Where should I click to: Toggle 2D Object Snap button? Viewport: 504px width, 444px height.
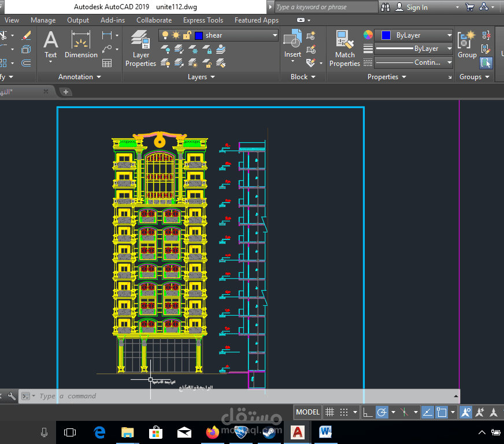pos(442,412)
